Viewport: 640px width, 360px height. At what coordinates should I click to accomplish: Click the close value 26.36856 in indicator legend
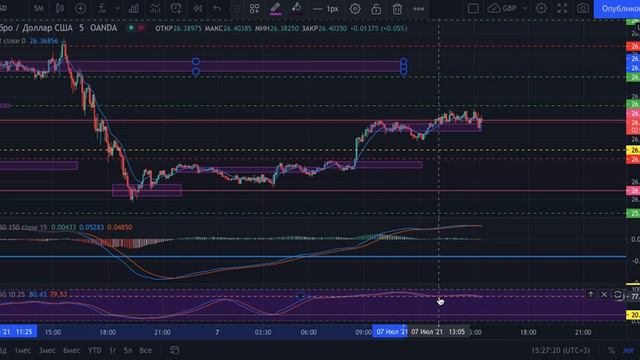(x=44, y=41)
